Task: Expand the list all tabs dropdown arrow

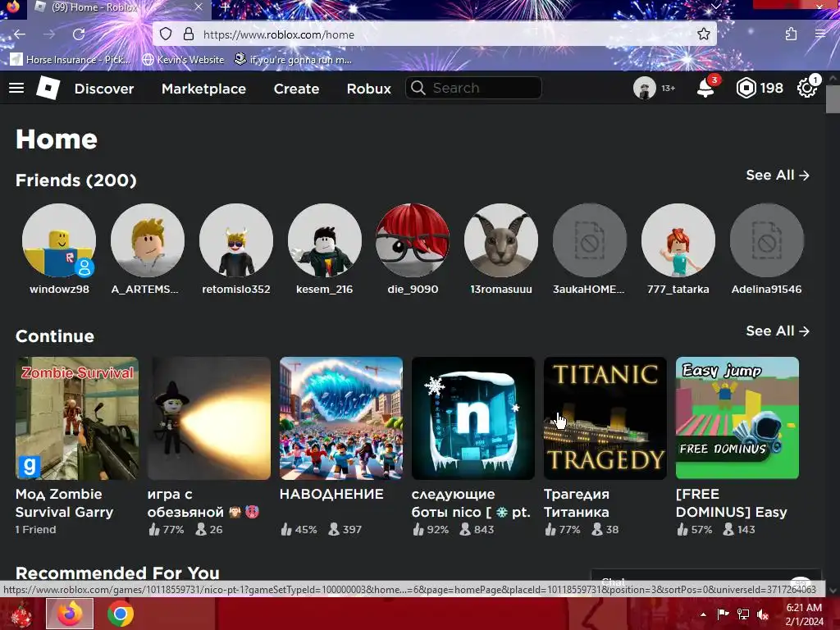Action: [x=715, y=7]
